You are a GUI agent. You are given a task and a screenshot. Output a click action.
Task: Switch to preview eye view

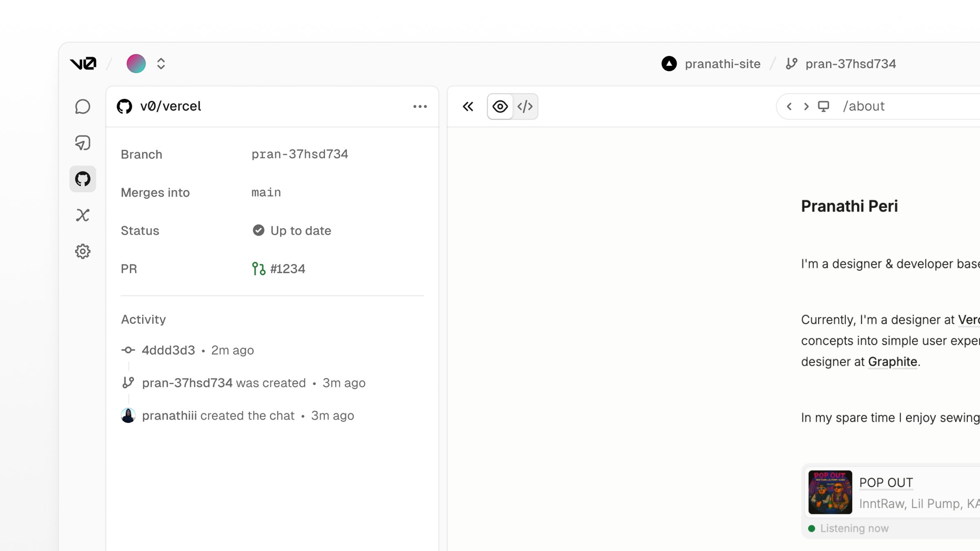[x=500, y=106]
